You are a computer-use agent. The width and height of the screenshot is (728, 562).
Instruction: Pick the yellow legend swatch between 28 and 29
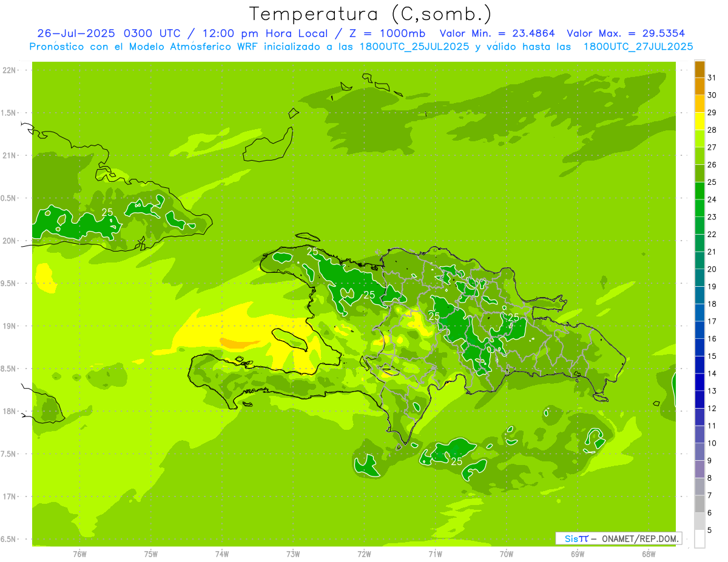point(700,121)
